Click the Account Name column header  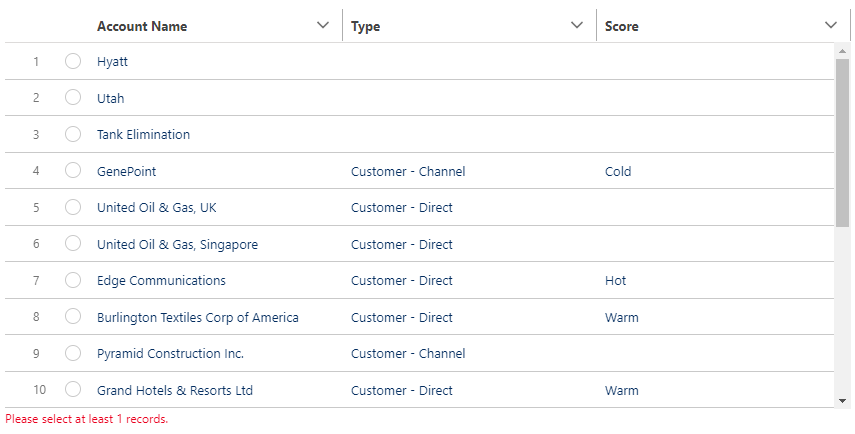coord(142,26)
